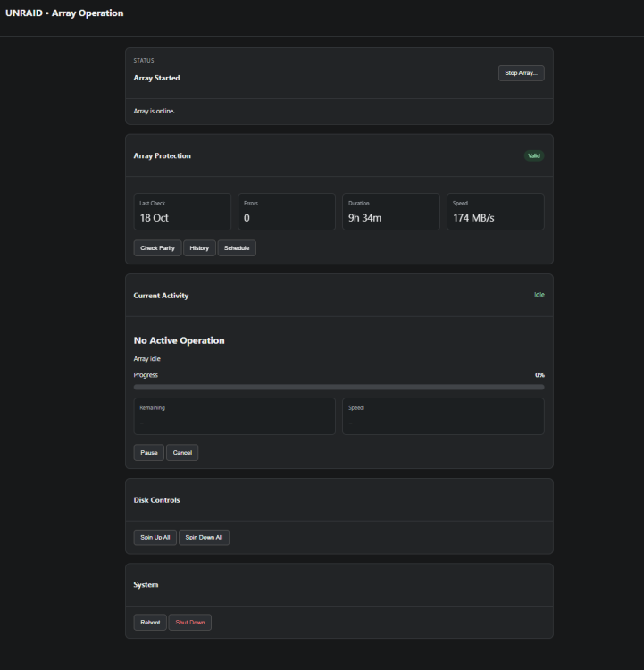The width and height of the screenshot is (644, 670).
Task: Click the red Shut Down button
Action: pos(190,622)
